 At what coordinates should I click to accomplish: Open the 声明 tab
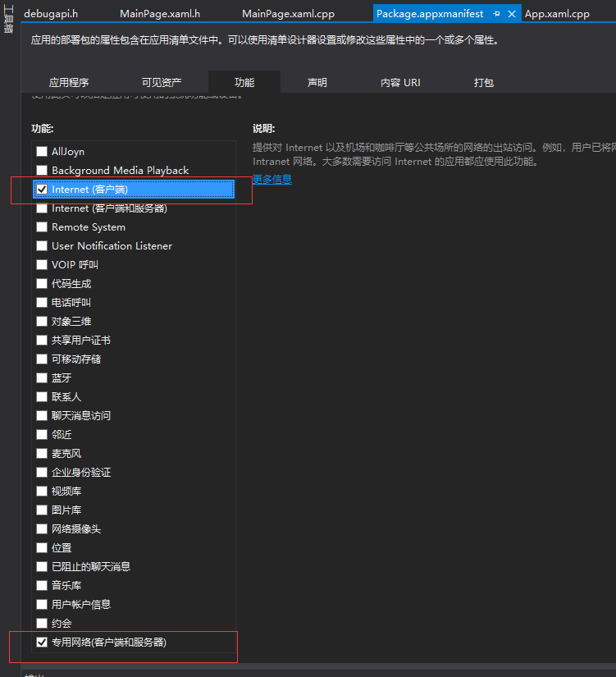317,83
